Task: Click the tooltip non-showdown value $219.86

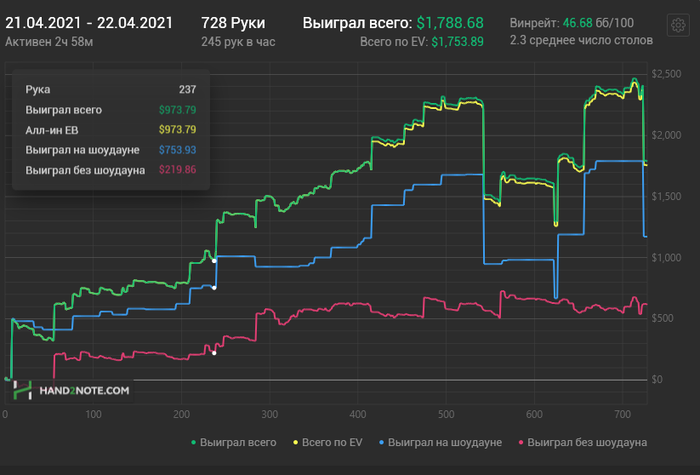Action: pyautogui.click(x=178, y=170)
